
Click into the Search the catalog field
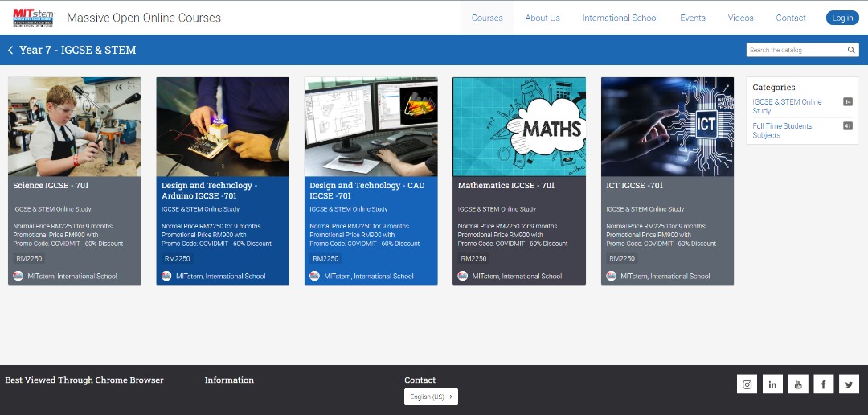(796, 50)
